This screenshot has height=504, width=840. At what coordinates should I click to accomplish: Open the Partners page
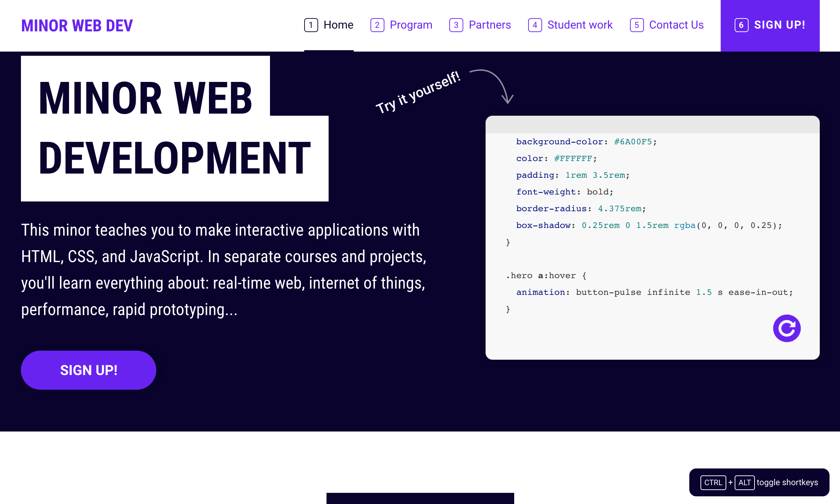489,25
